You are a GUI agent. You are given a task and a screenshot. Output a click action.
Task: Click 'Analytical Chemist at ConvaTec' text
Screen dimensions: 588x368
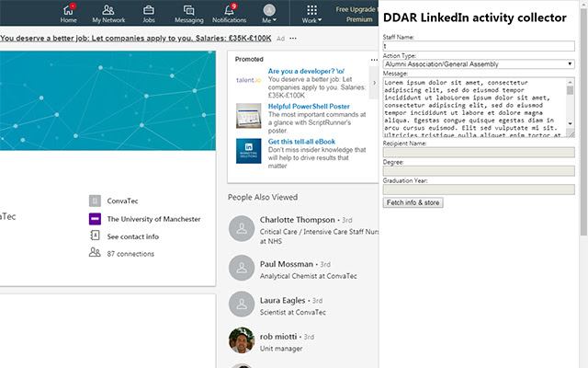309,276
